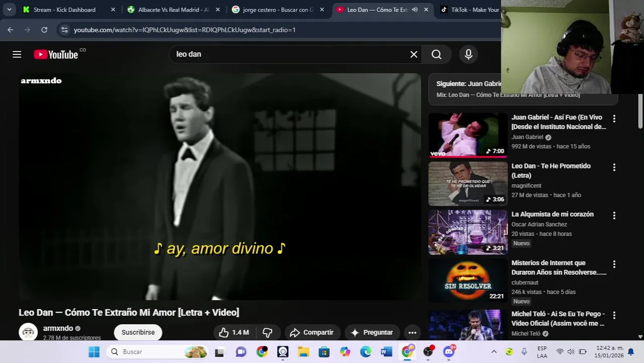Open Juan Gabriel - Así Fue thumbnail
Viewport: 644px width, 363px height.
[x=468, y=135]
